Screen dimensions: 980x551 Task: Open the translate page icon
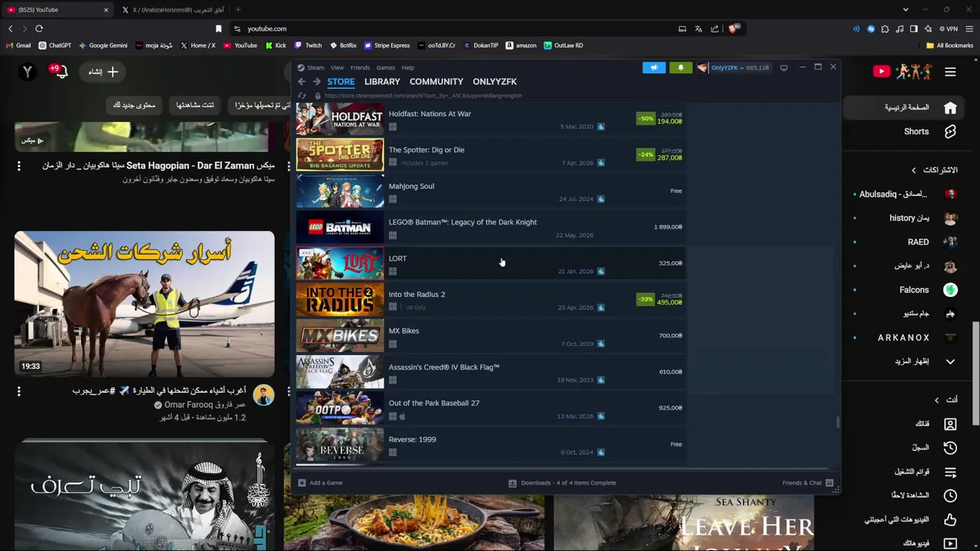698,28
